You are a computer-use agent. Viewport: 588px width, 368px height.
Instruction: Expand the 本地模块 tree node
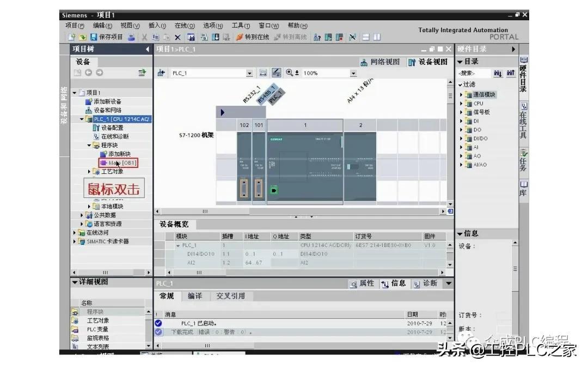click(x=89, y=207)
